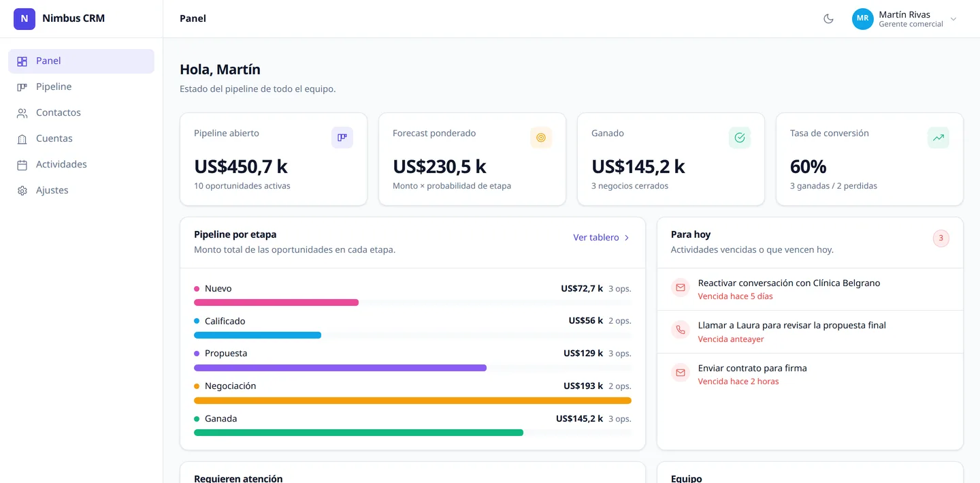Click the mail icon for Enviar contrato
This screenshot has width=980, height=483.
pos(680,374)
